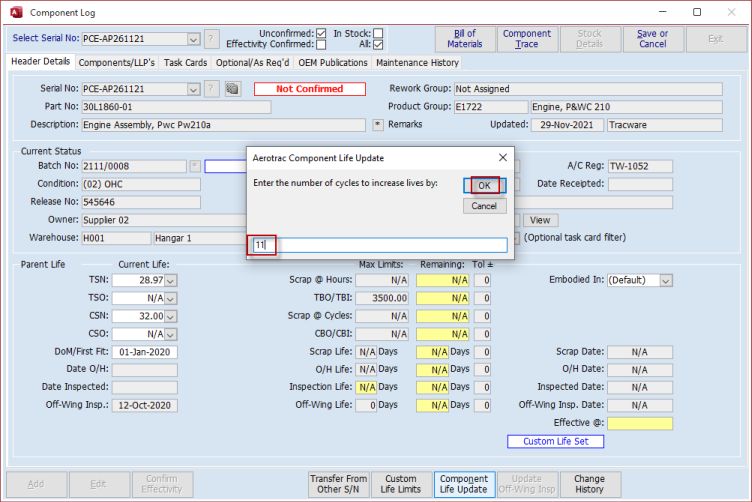Click the Custom Life Set button
This screenshot has height=502, width=752.
[555, 441]
